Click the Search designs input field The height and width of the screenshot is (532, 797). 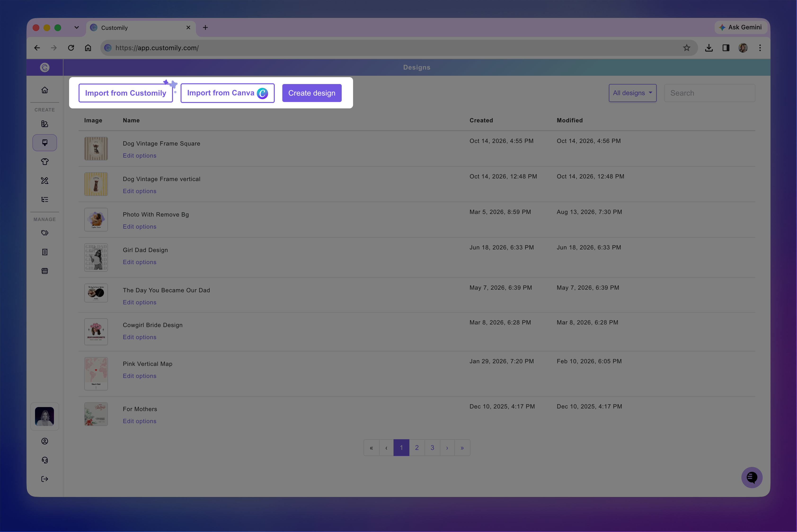click(709, 93)
